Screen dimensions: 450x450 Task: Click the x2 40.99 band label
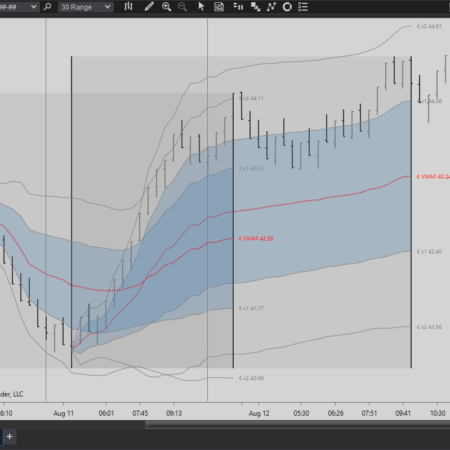[x=251, y=378]
